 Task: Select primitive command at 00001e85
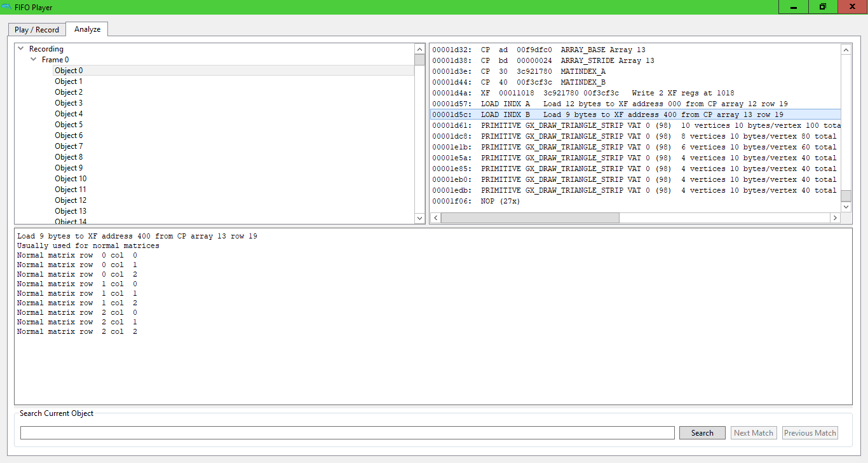(x=635, y=169)
